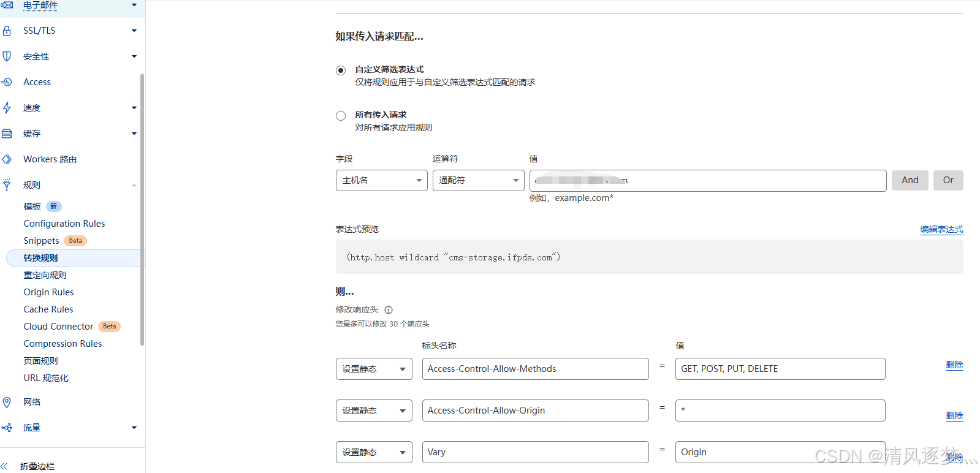Open the 运算符 通配符 dropdown

pyautogui.click(x=479, y=180)
